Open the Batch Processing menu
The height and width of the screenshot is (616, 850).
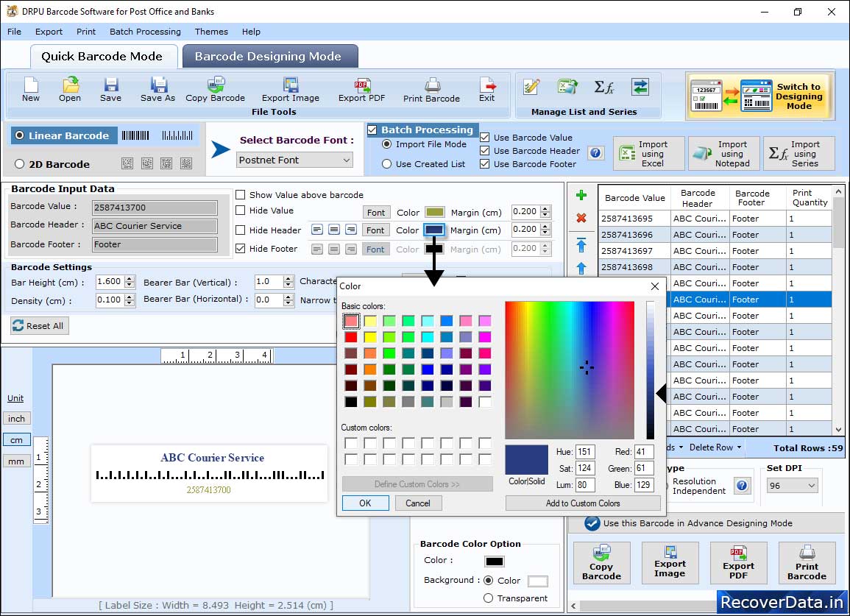[145, 32]
